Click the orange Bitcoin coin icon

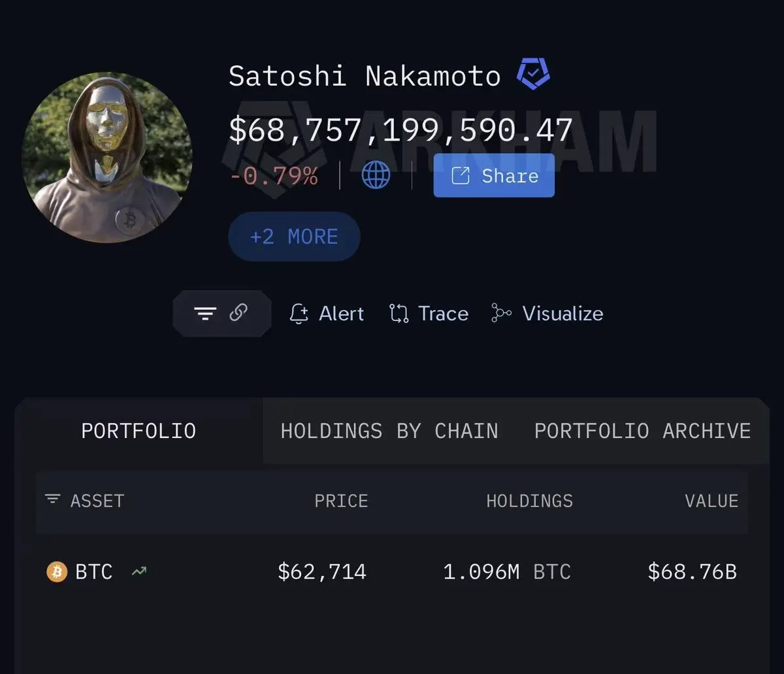57,572
